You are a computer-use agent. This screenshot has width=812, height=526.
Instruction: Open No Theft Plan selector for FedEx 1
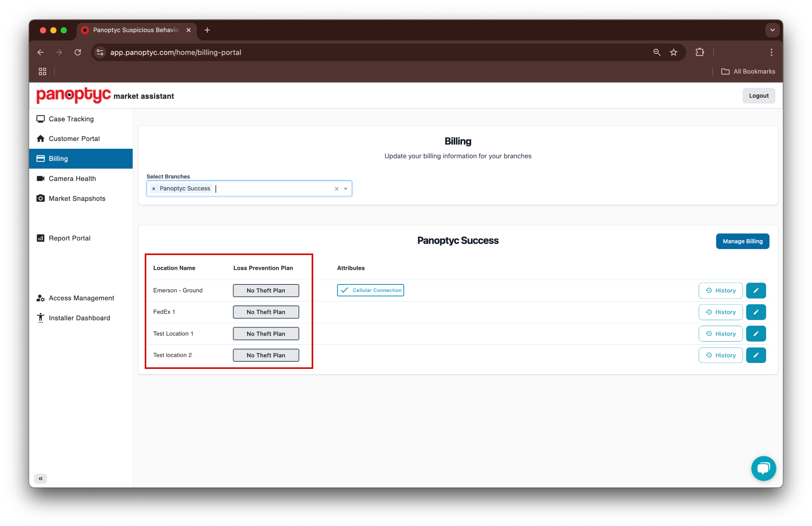pyautogui.click(x=266, y=312)
